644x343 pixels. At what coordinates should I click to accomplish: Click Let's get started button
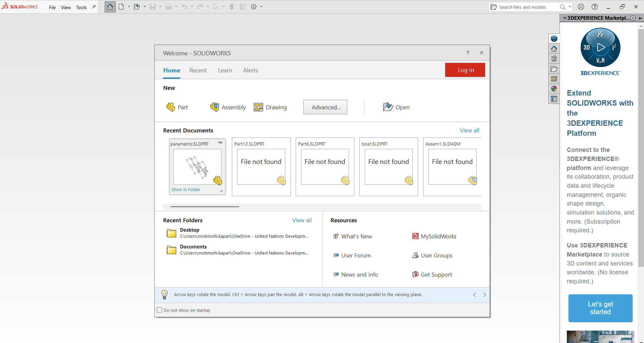(600, 308)
